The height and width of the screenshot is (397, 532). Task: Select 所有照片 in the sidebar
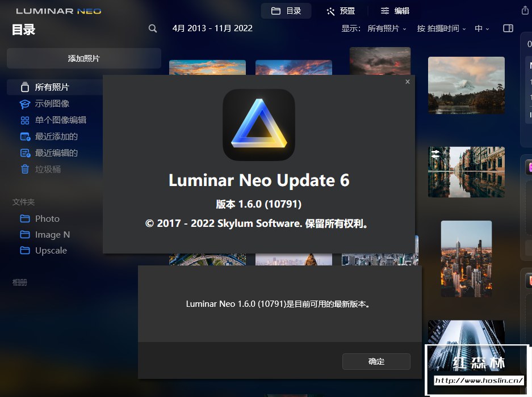[x=55, y=87]
